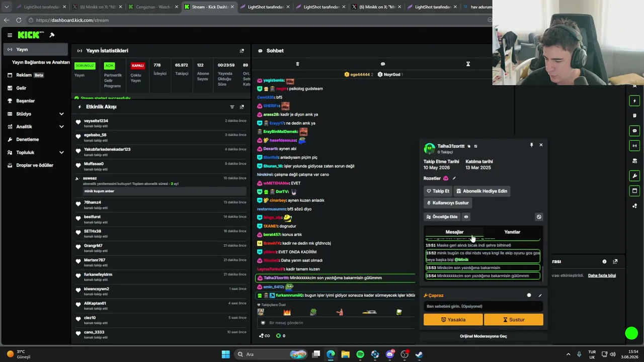Pin the Talha31zorttt user card
Viewport: 644px width, 362px height.
coord(531,145)
